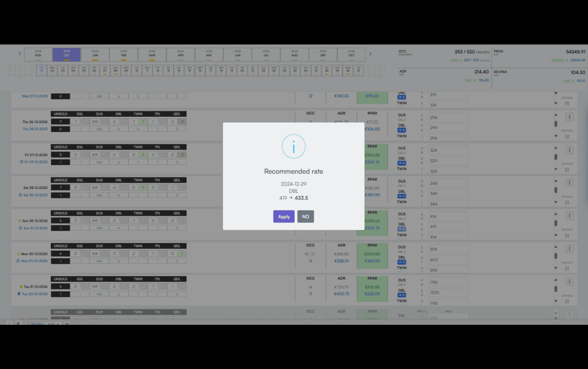The height and width of the screenshot is (369, 588).
Task: Click the Fri 27-12-2024 rate list scrollbar thumb
Action: pyautogui.click(x=556, y=157)
